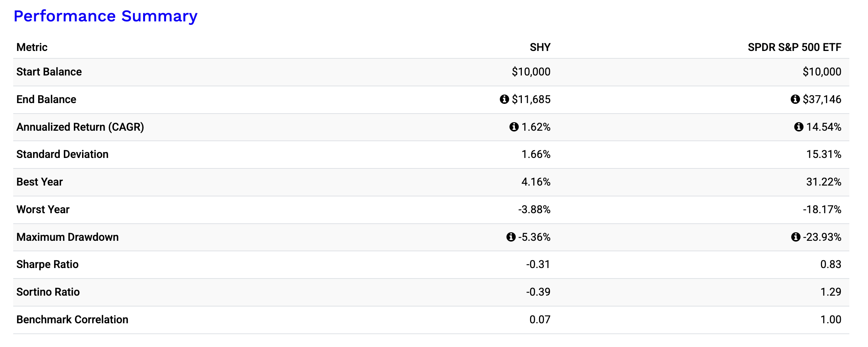Select the Start Balance row label
Screen dimensions: 868x347
tap(49, 72)
